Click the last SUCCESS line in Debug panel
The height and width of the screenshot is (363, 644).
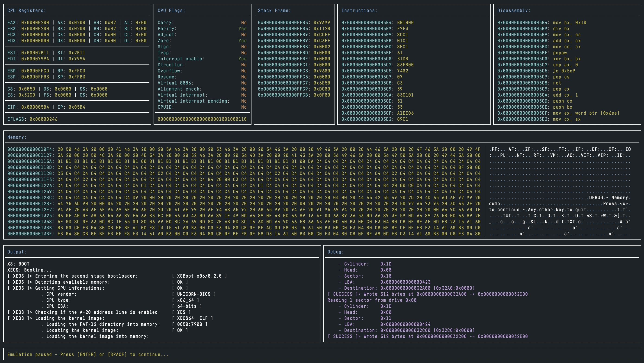[x=428, y=336]
